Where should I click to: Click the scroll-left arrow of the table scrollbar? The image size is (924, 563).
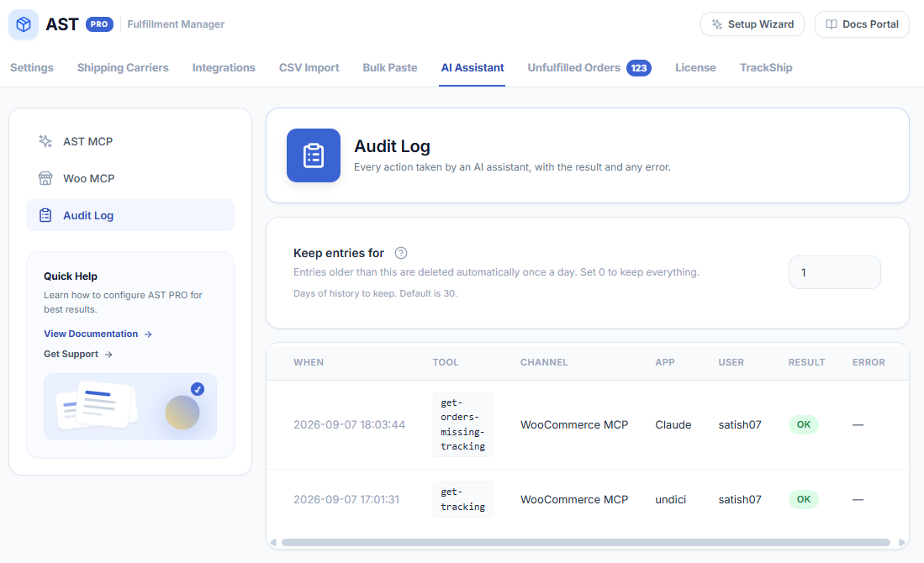(x=273, y=542)
